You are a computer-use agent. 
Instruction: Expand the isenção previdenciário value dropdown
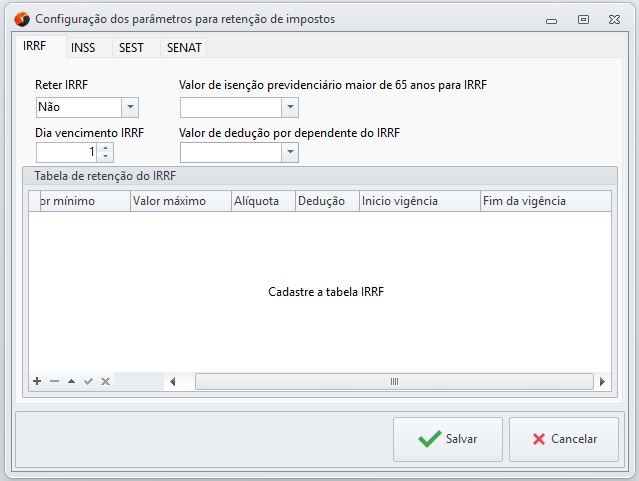(x=289, y=107)
